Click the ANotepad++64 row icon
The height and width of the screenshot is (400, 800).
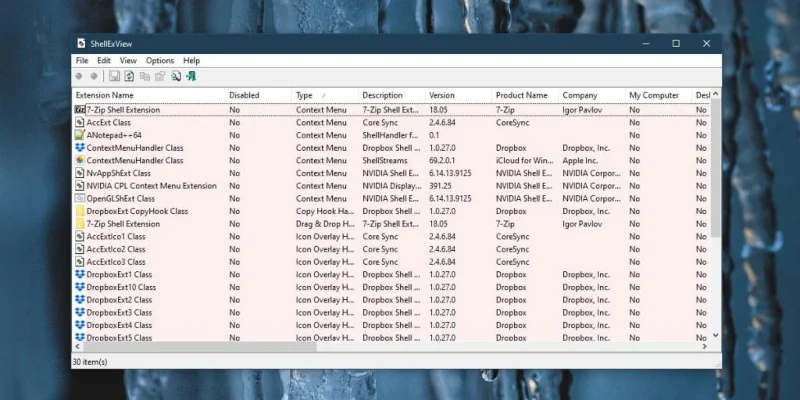point(80,135)
